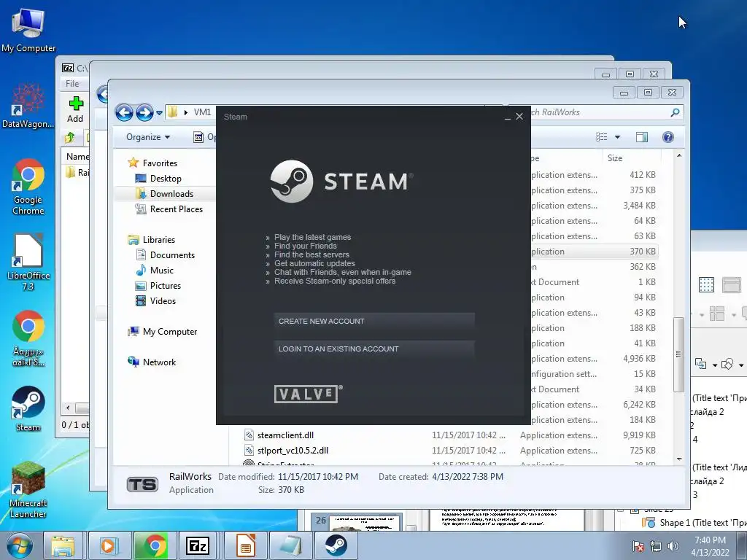Close the Steam login dialog
Screen dimensions: 747x560
[x=519, y=116]
